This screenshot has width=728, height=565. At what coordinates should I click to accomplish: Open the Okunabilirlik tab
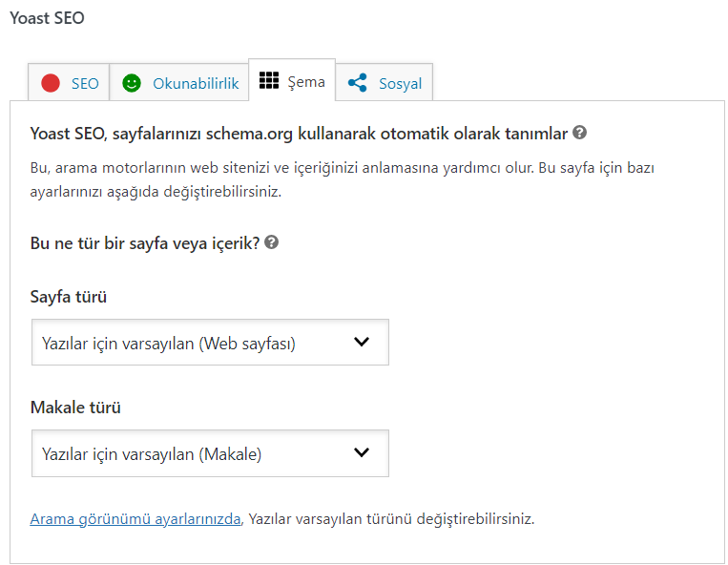[196, 84]
